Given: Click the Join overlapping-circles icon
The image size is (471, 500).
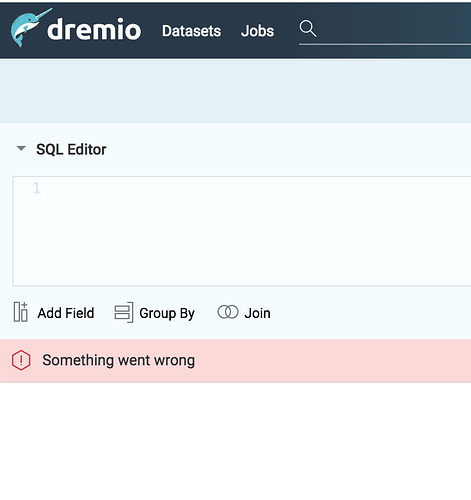Looking at the screenshot, I should (228, 312).
